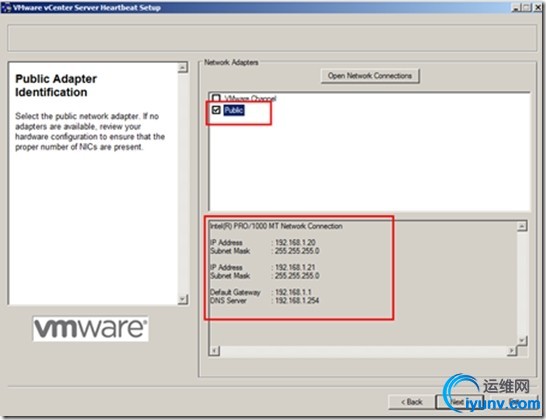Image resolution: width=546 pixels, height=420 pixels.
Task: Click the Default Gateway value 192.168.1.1
Action: (x=293, y=292)
